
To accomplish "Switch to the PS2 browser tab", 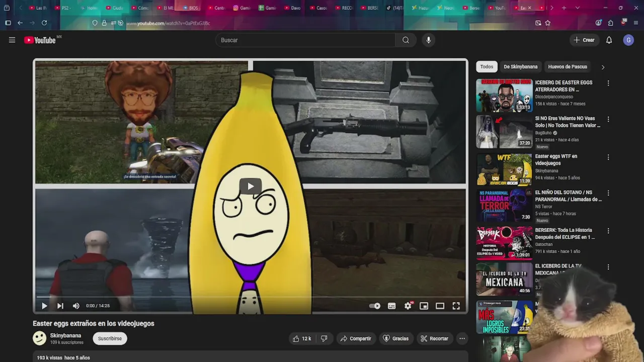I will pyautogui.click(x=63, y=8).
